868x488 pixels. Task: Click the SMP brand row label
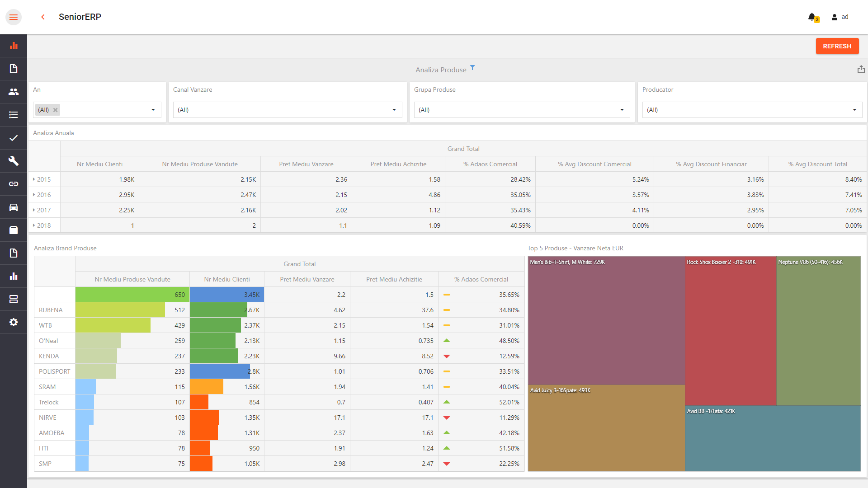tap(45, 464)
